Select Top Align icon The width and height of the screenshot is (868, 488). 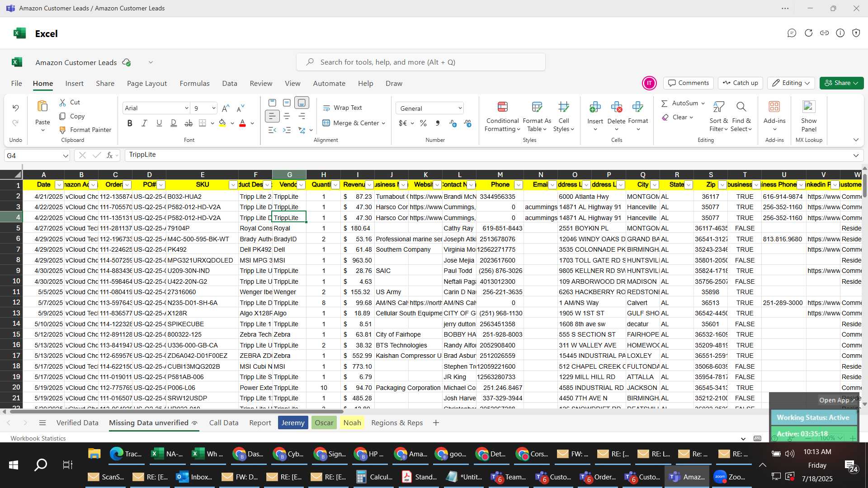coord(272,103)
